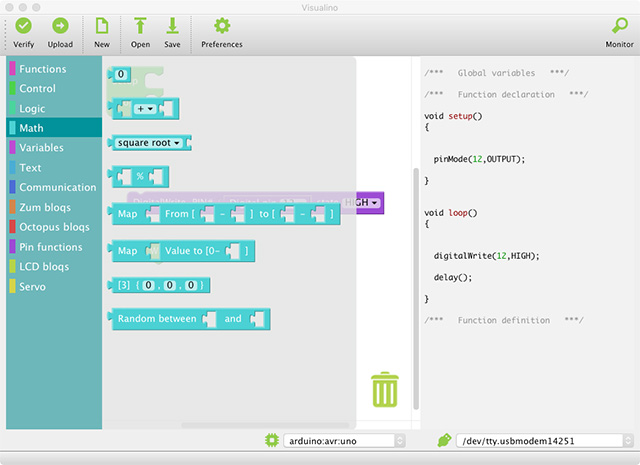Create a new file with New icon

102,26
